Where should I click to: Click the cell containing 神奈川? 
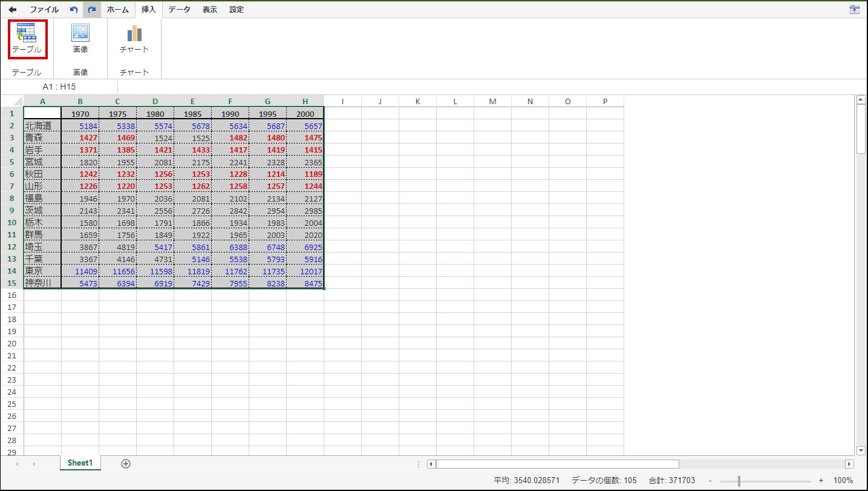coord(42,283)
